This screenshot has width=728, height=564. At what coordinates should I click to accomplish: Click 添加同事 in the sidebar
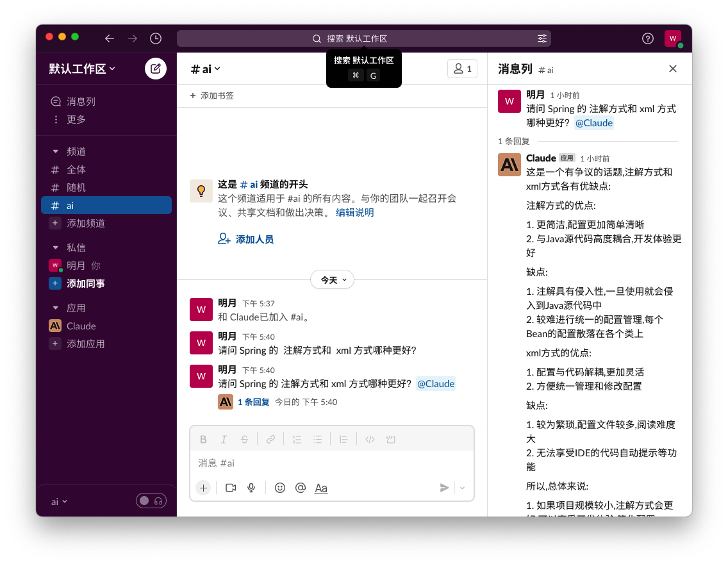coord(106,284)
